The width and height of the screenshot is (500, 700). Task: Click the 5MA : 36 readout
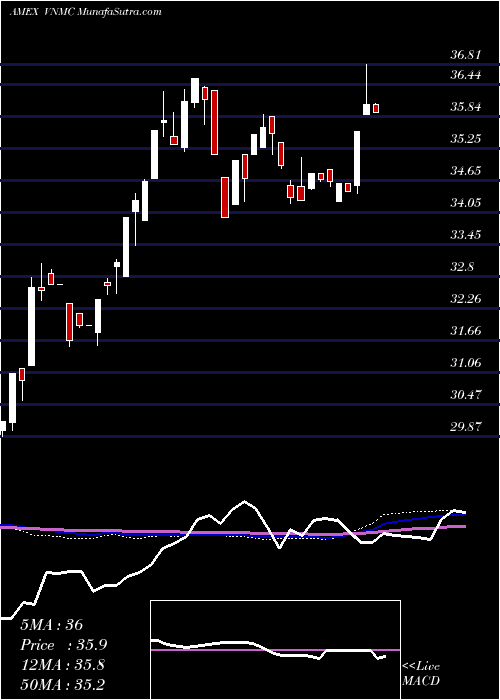click(51, 625)
